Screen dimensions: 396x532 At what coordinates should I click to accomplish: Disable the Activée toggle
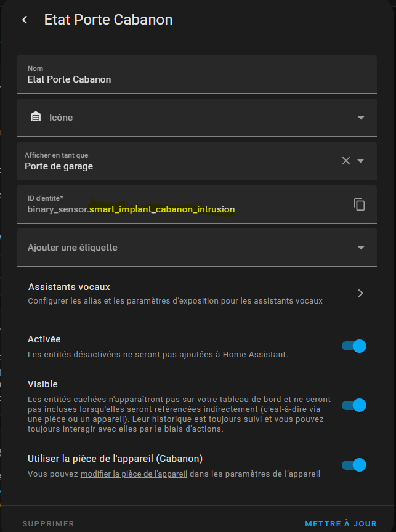[x=354, y=346]
